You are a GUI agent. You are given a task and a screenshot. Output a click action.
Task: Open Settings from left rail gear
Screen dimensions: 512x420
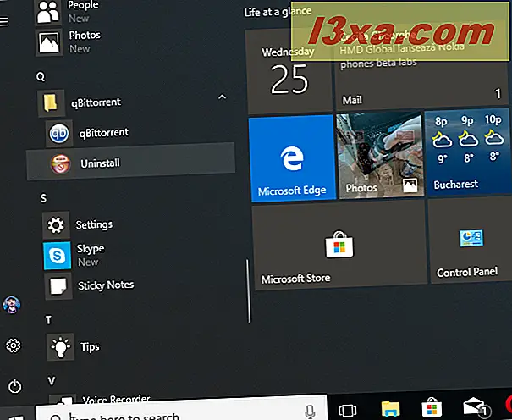(x=14, y=345)
